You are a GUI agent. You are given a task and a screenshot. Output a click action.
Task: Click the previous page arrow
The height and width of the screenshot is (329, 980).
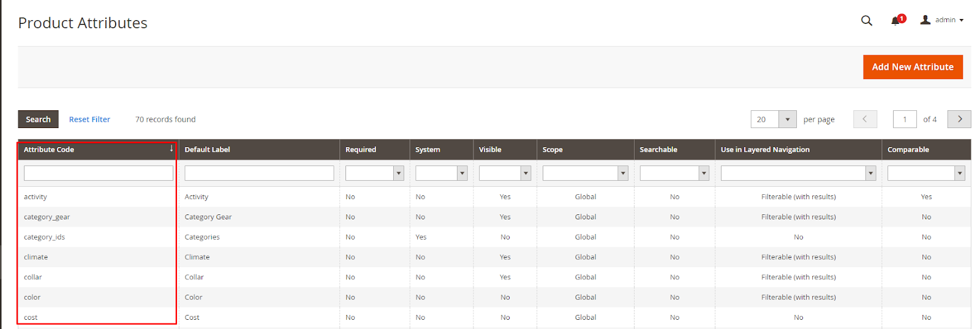point(865,119)
